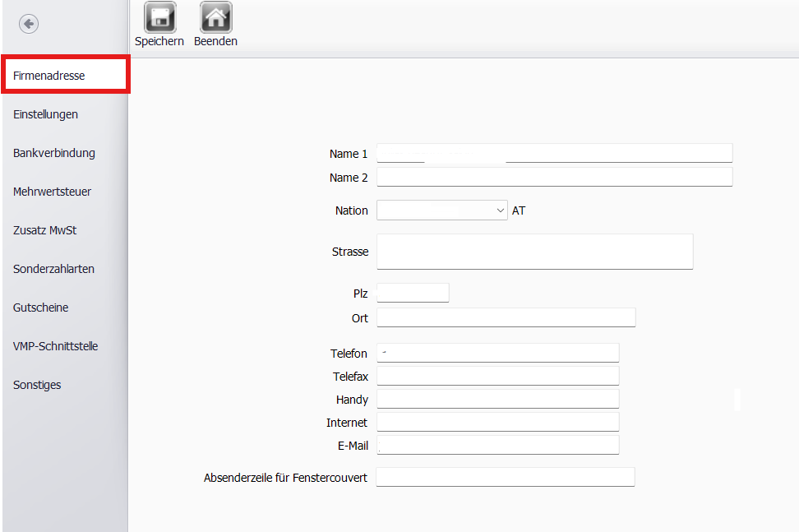Click the Speichern floppy disk icon

159,18
